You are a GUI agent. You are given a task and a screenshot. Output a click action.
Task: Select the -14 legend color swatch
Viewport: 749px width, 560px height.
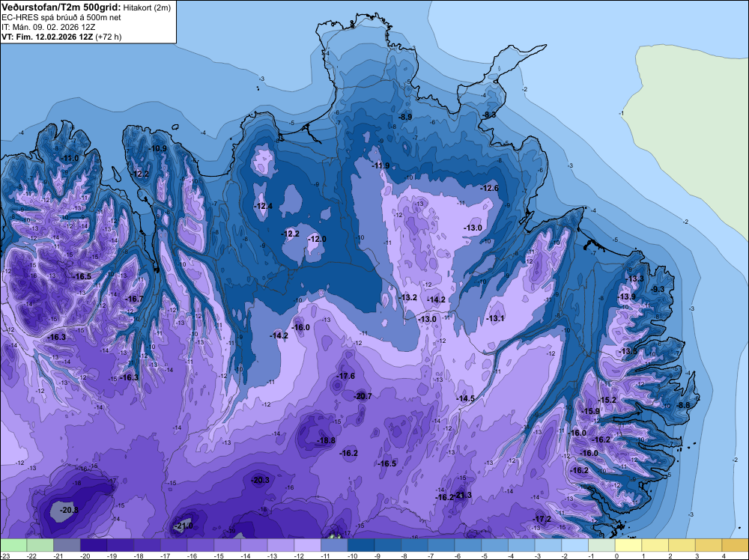[254, 545]
